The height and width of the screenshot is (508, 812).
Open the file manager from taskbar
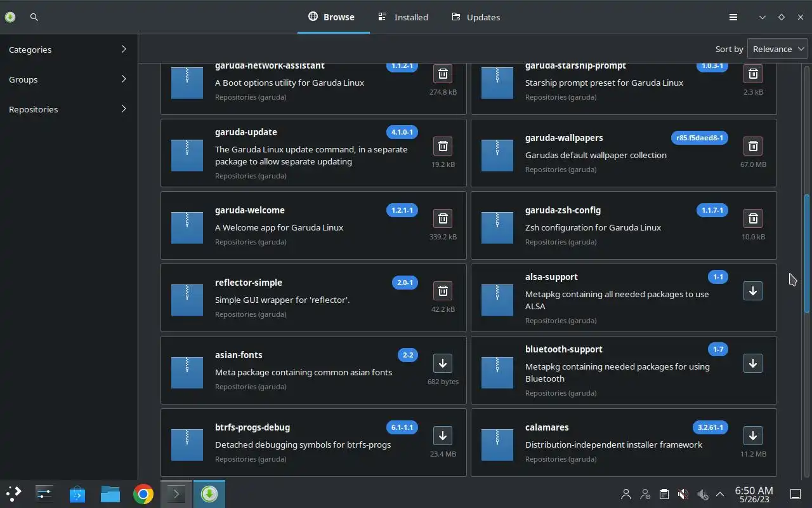click(110, 493)
